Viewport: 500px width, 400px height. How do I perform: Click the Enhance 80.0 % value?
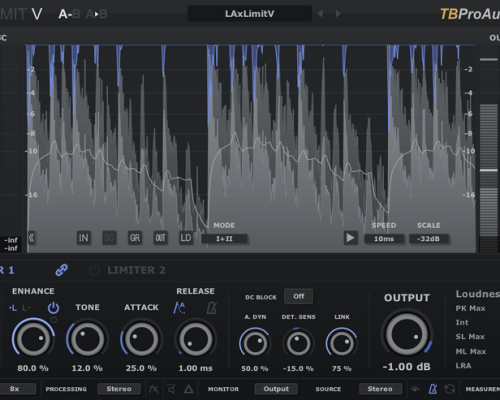coord(33,368)
